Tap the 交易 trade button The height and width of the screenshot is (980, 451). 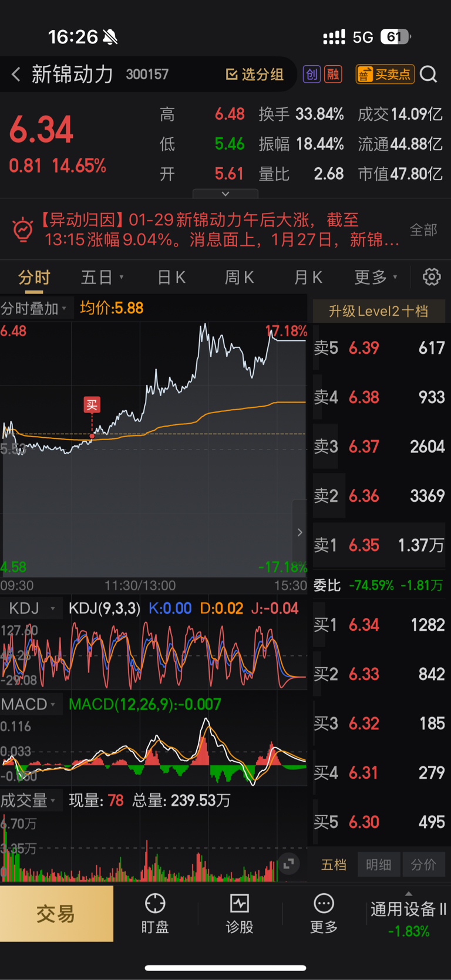point(56,914)
